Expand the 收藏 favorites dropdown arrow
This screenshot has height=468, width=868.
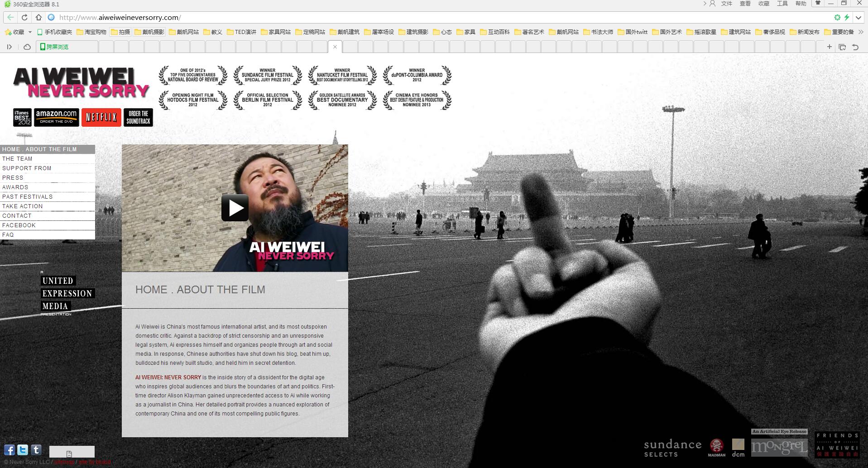30,32
